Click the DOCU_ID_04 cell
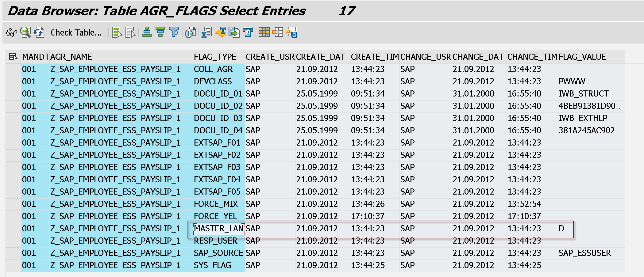 click(219, 131)
